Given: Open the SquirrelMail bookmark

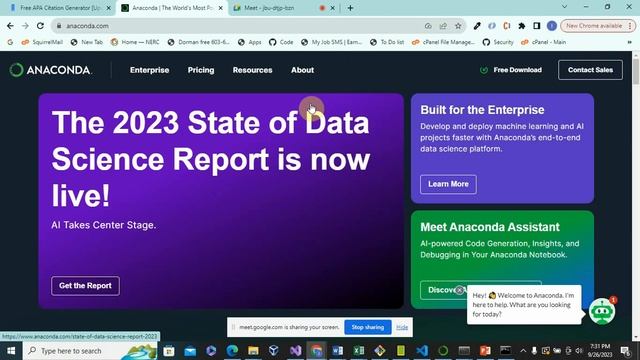Looking at the screenshot, I should (x=42, y=42).
